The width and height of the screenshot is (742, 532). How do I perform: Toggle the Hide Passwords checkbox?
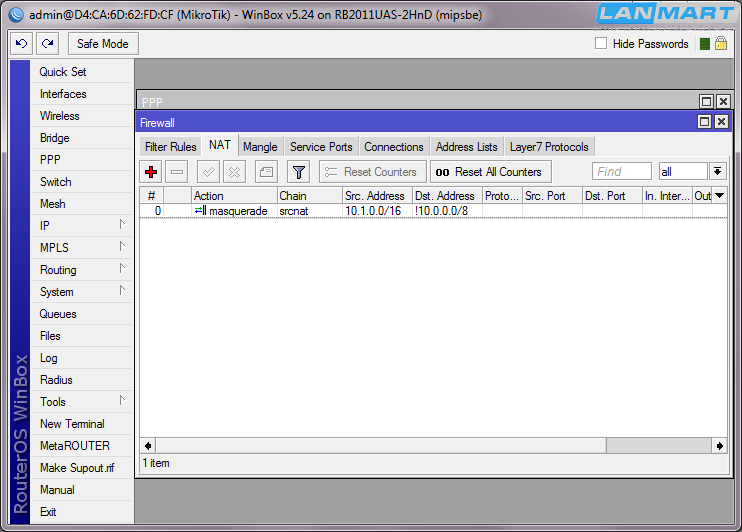tap(601, 44)
